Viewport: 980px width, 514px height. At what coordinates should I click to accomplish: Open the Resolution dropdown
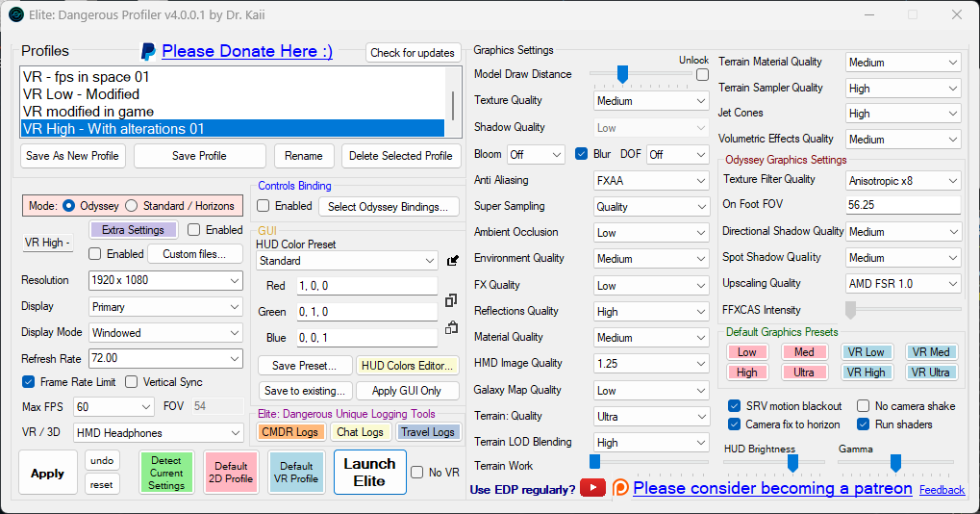[165, 280]
